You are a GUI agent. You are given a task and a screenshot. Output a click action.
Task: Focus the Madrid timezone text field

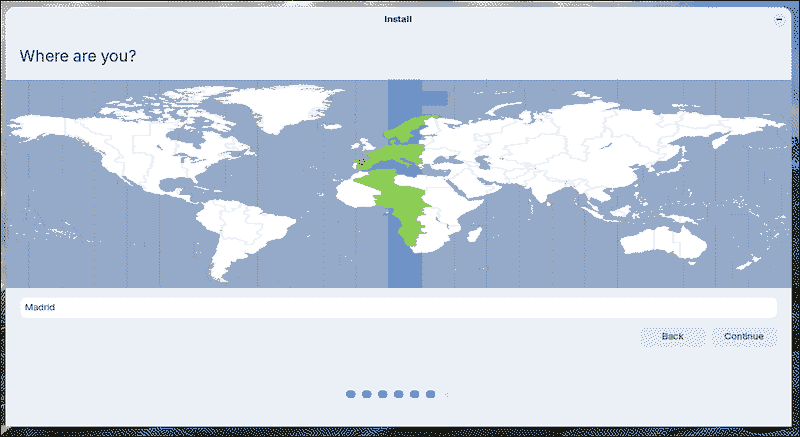[x=398, y=308]
